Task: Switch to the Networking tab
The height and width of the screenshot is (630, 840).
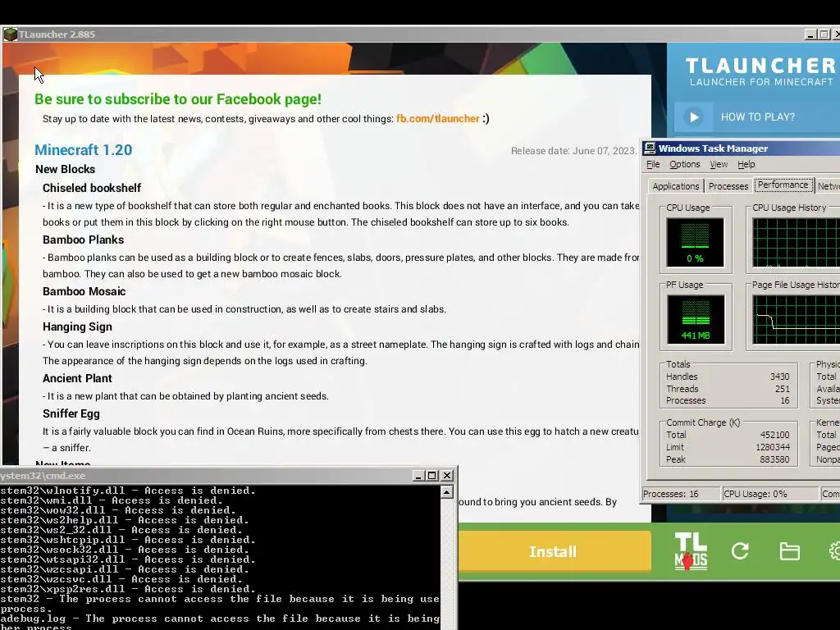Action: click(x=828, y=186)
